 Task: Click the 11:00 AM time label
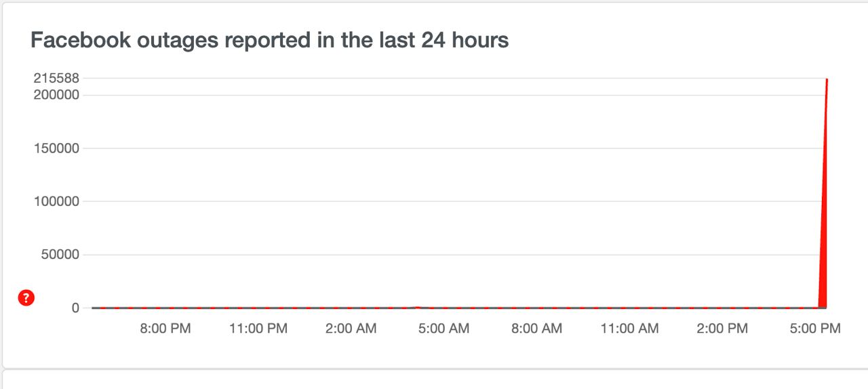tap(629, 329)
